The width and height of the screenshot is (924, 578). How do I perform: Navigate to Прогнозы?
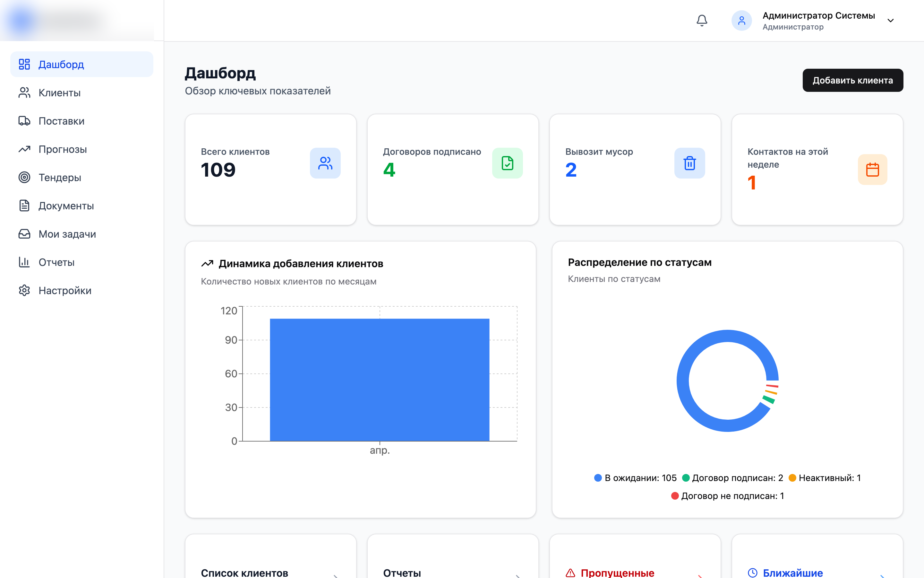point(82,149)
